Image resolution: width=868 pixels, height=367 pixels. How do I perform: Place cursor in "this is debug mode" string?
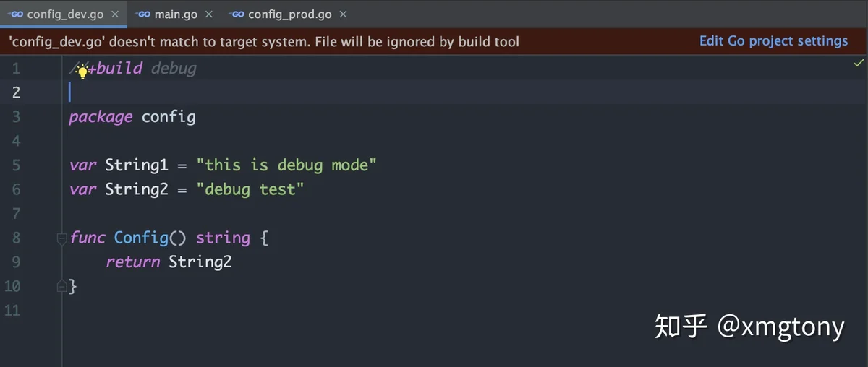pyautogui.click(x=287, y=165)
